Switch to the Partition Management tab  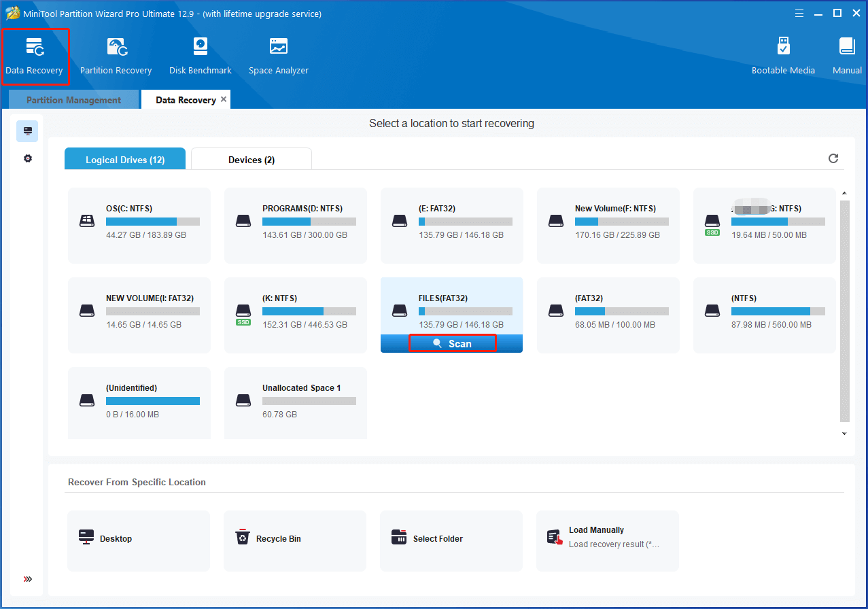point(73,100)
